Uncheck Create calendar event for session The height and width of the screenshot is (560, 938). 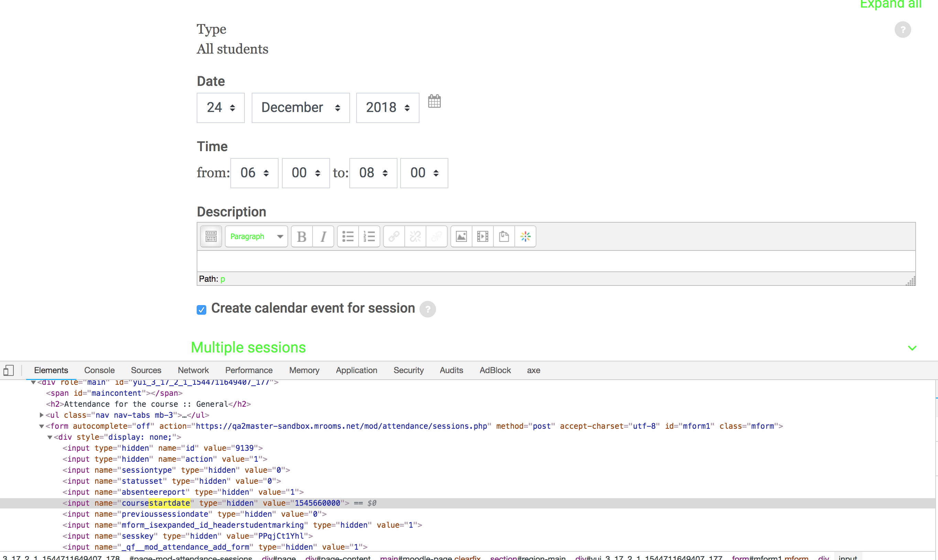(x=201, y=310)
